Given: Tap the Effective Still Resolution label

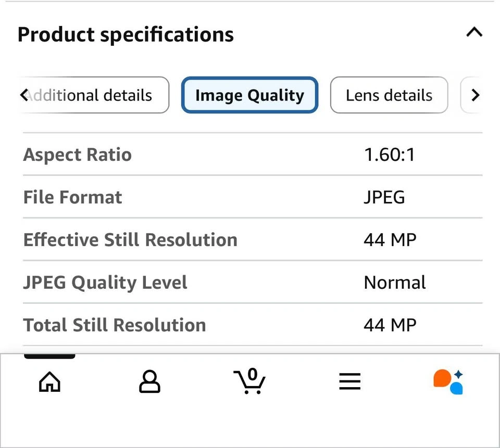Looking at the screenshot, I should pyautogui.click(x=130, y=240).
